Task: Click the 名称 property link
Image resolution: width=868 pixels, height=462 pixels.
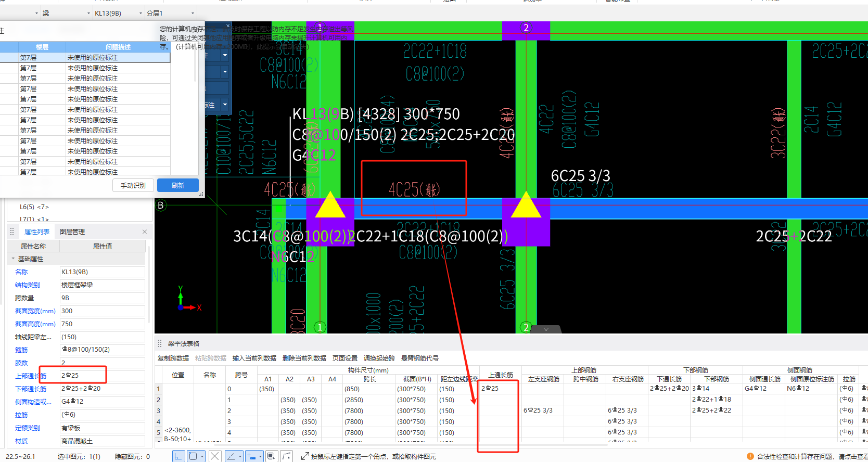Action: coord(21,272)
